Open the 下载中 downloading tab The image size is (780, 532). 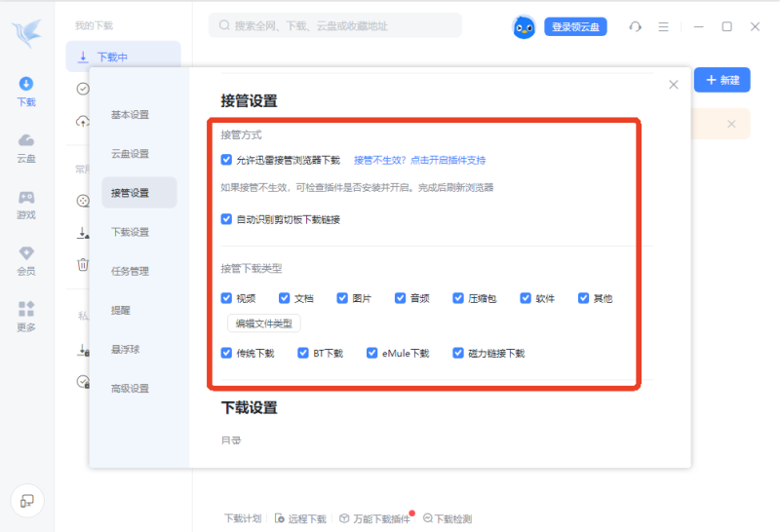coord(124,57)
